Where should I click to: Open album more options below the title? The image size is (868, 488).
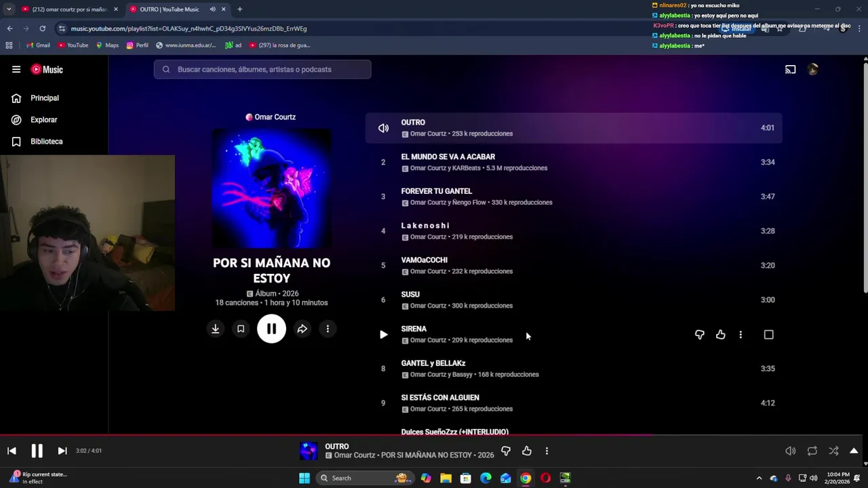click(x=328, y=329)
